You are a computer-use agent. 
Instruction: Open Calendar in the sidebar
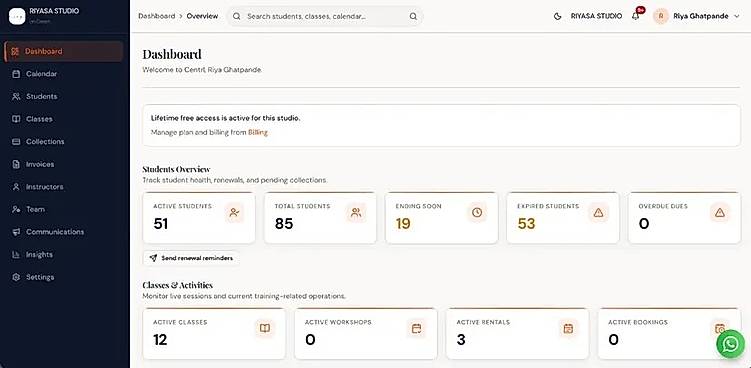64,74
